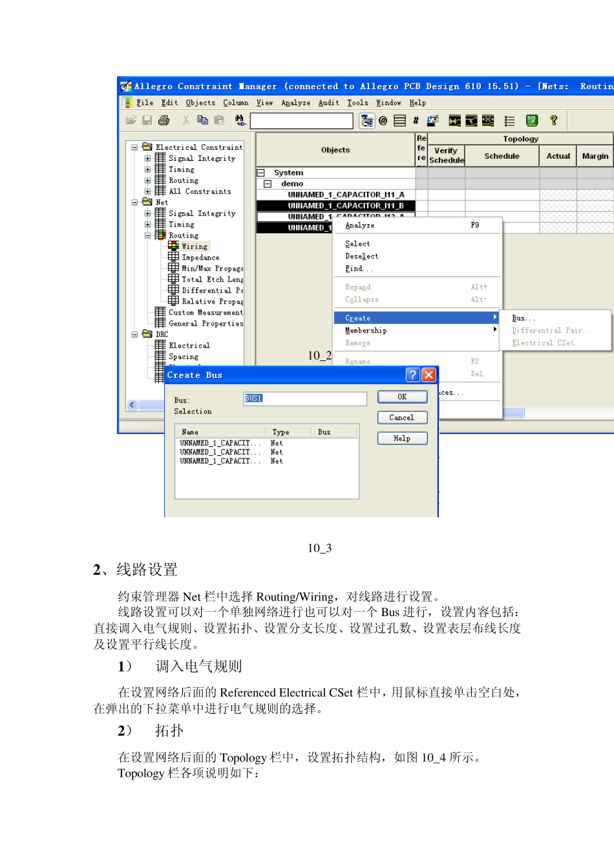Viewport: 614px width, 868px height.
Task: Open the Analyze menu
Action: click(295, 103)
